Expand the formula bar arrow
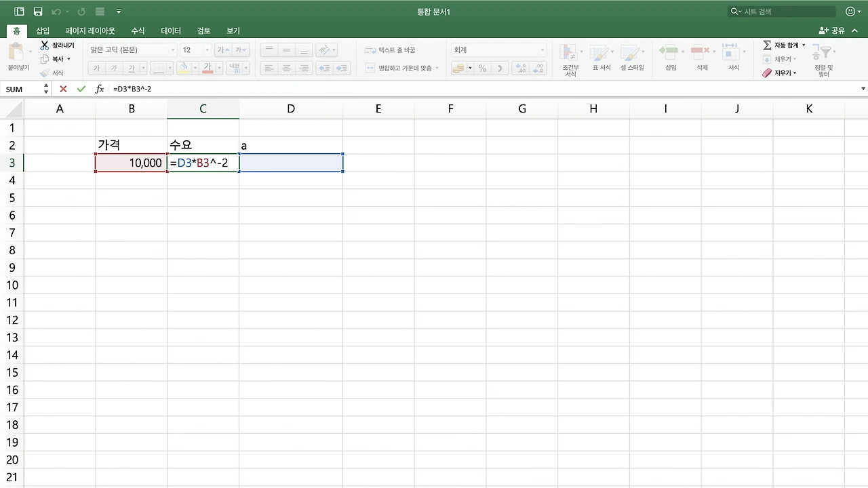 [863, 89]
